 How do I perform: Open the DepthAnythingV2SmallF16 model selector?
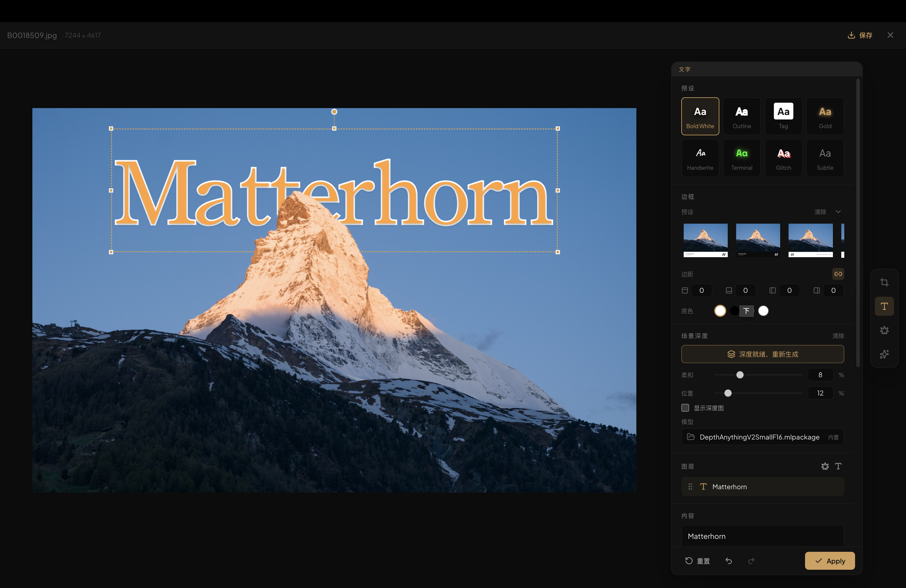coord(762,437)
